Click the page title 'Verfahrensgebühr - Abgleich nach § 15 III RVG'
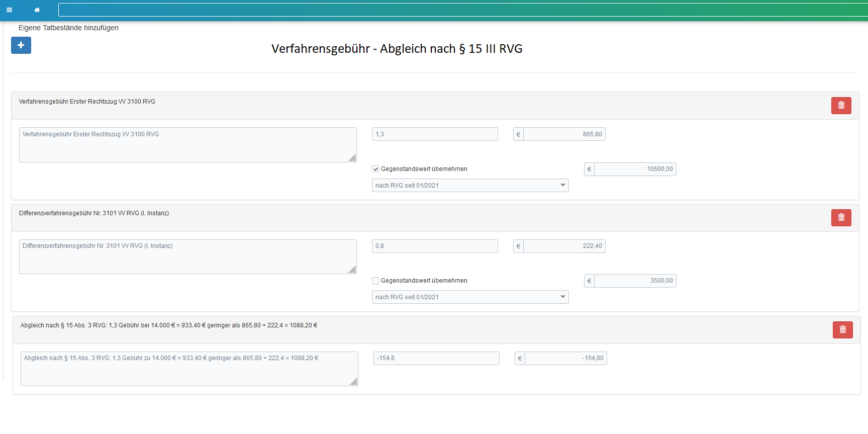The image size is (868, 434). pyautogui.click(x=397, y=49)
